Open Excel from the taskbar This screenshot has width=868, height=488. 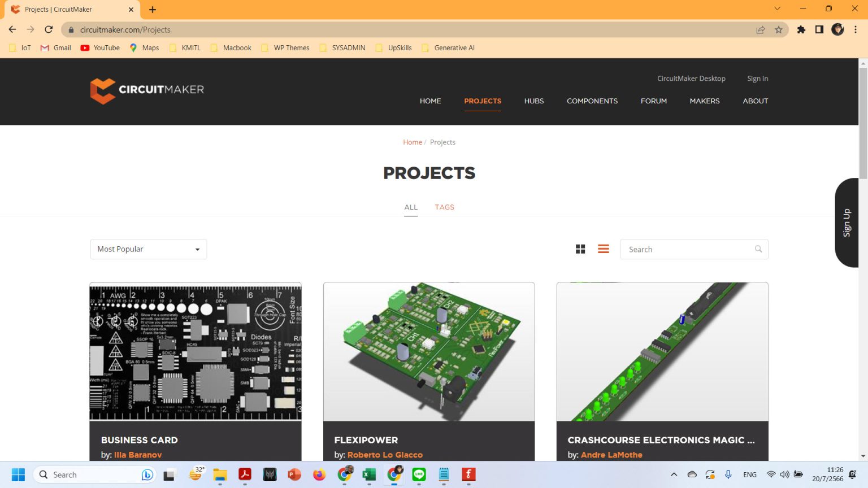click(369, 474)
